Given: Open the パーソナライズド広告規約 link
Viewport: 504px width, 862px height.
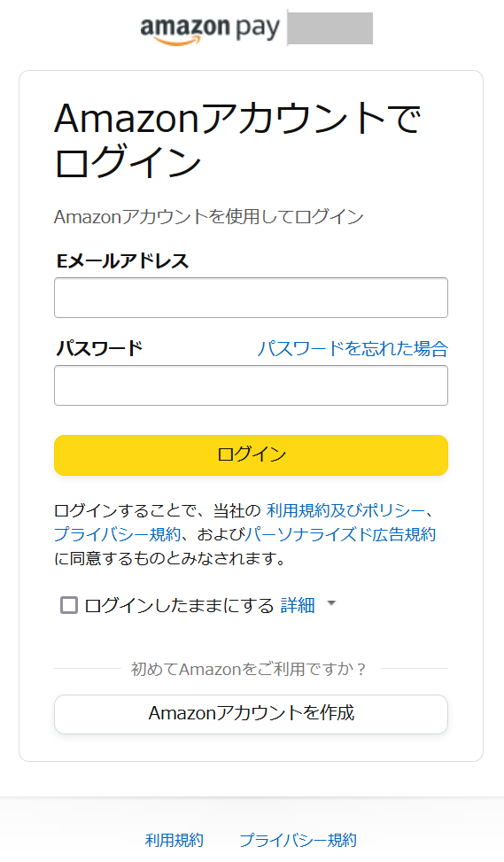Looking at the screenshot, I should coord(340,534).
